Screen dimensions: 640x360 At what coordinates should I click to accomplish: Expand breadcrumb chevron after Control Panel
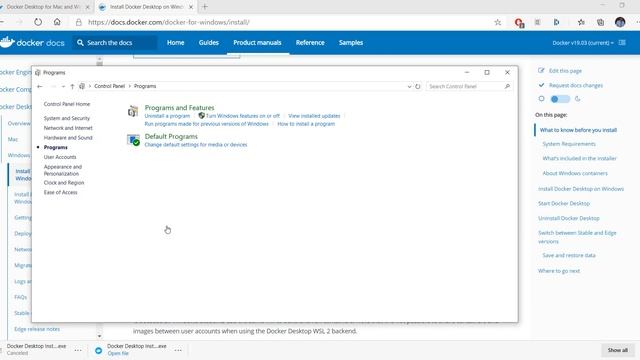130,86
